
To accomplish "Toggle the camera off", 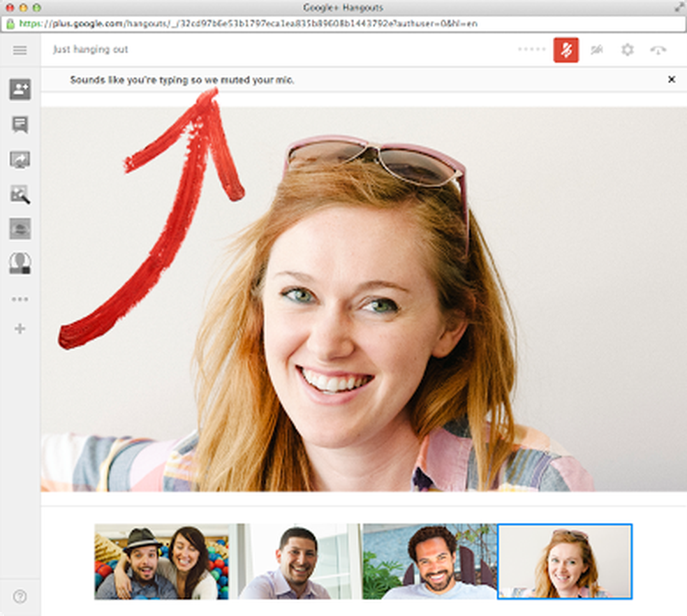I will [597, 50].
